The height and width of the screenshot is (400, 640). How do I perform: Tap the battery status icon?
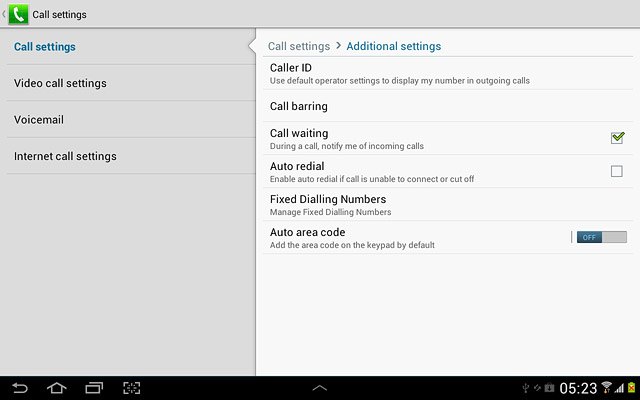pyautogui.click(x=631, y=387)
